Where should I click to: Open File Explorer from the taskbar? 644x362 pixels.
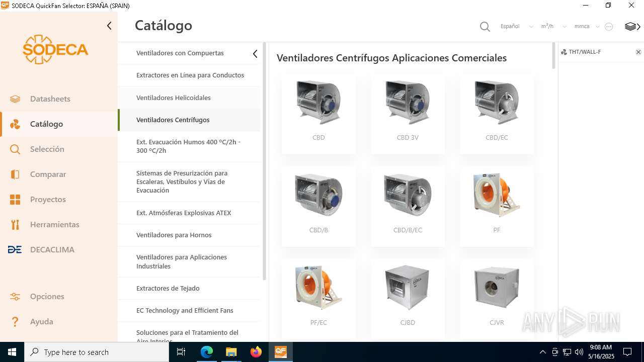231,352
